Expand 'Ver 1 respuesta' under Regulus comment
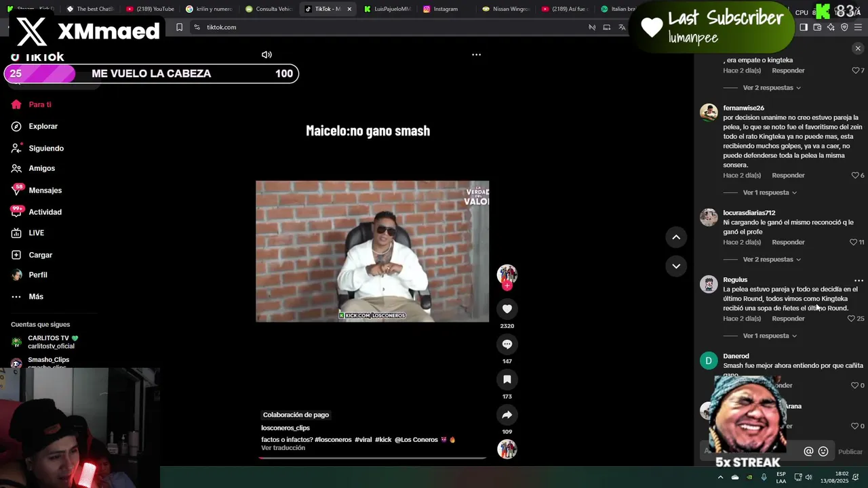This screenshot has height=488, width=868. pos(770,336)
